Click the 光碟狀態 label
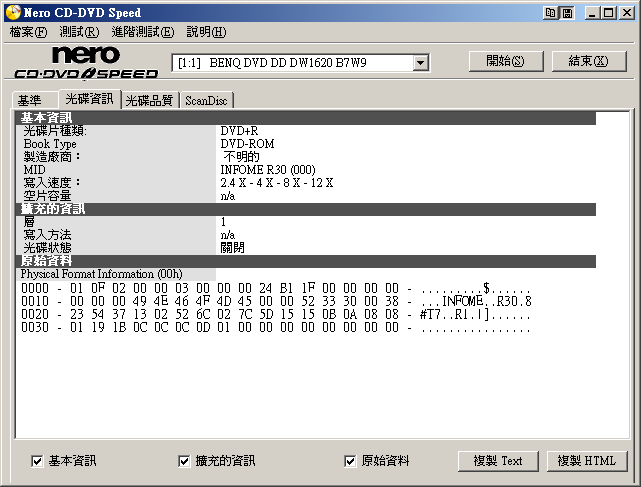The image size is (641, 487). pos(47,248)
